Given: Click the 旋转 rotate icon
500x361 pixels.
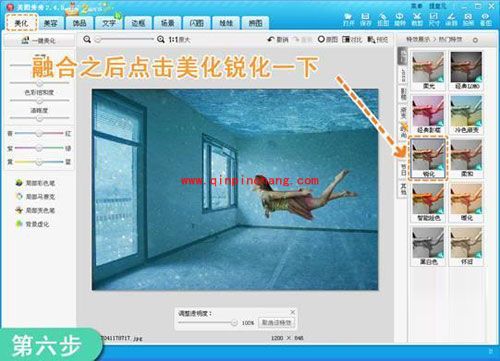Looking at the screenshot, I should coord(400,19).
